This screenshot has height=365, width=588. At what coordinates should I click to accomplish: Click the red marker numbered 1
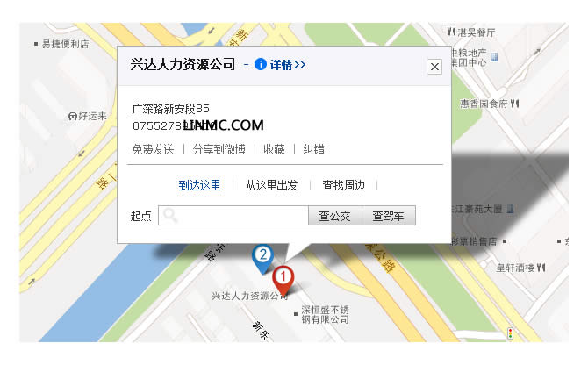283,279
